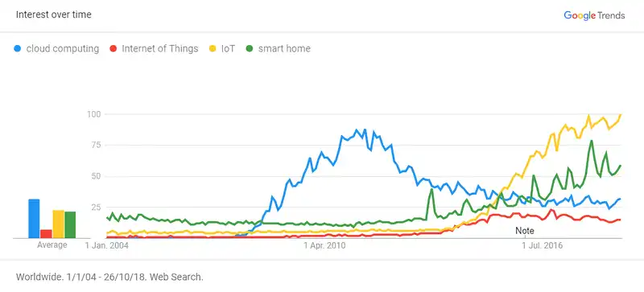644x292 pixels.
Task: Select the IoT legend label
Action: pyautogui.click(x=228, y=49)
